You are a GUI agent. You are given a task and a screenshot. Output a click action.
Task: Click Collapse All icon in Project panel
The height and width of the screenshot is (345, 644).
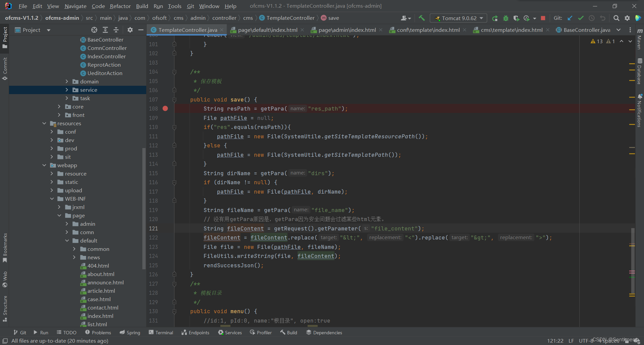click(116, 30)
